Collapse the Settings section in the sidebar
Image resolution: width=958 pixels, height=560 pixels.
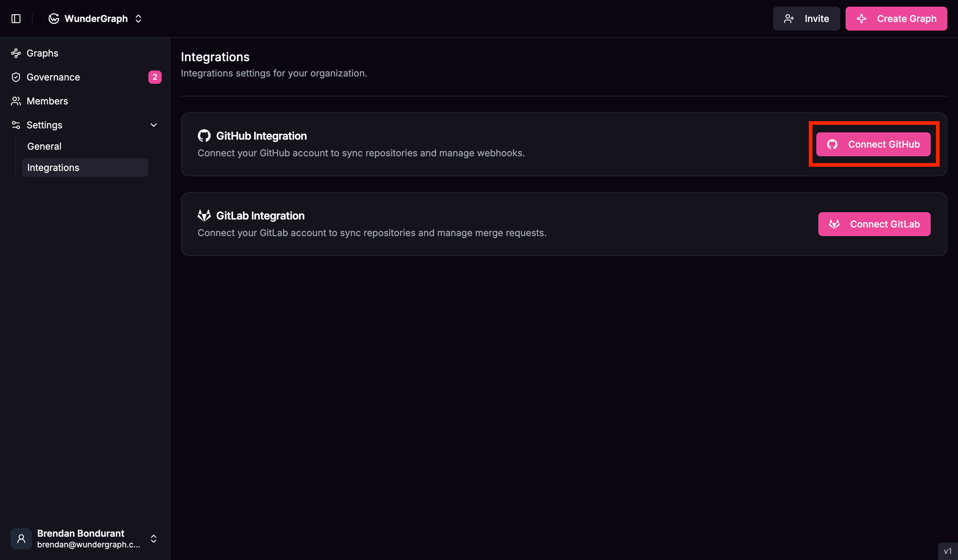click(153, 125)
